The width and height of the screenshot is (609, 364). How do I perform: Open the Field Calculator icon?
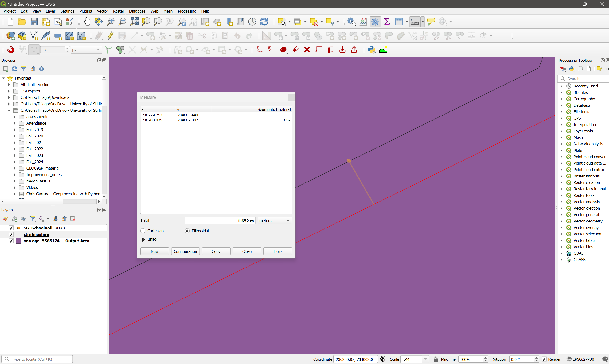click(x=363, y=22)
